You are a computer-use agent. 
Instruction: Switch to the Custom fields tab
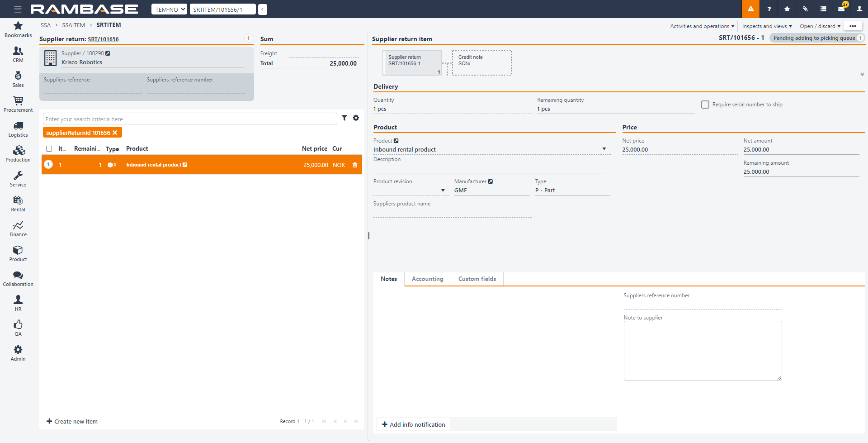[477, 279]
